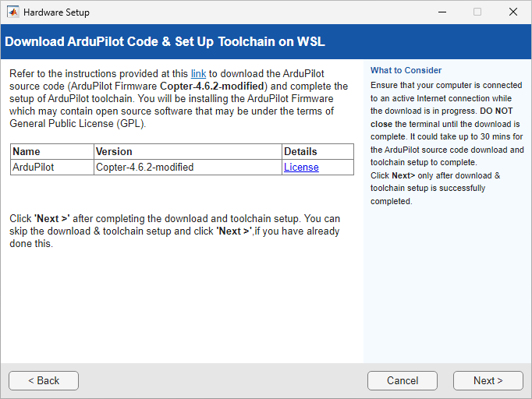Close the Hardware Setup window

512,12
